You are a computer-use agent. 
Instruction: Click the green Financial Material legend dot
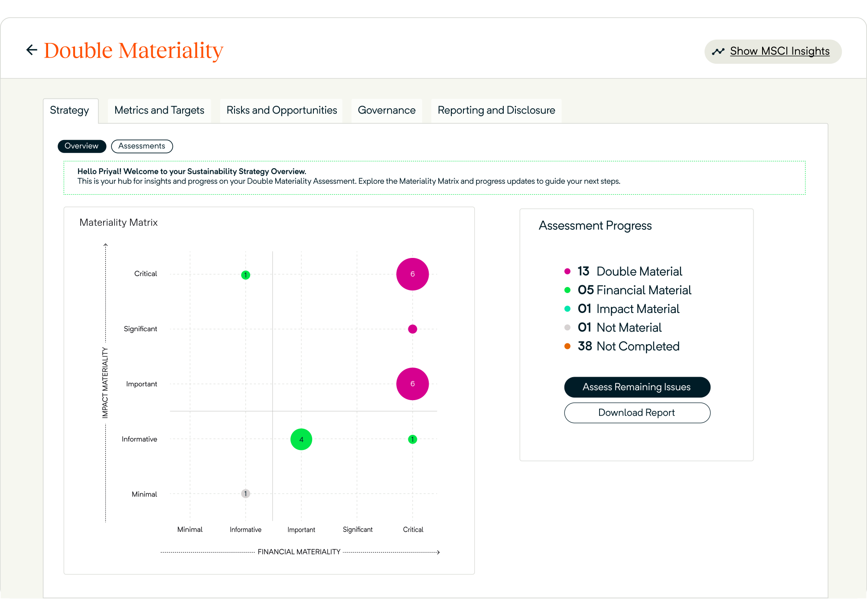pyautogui.click(x=567, y=290)
